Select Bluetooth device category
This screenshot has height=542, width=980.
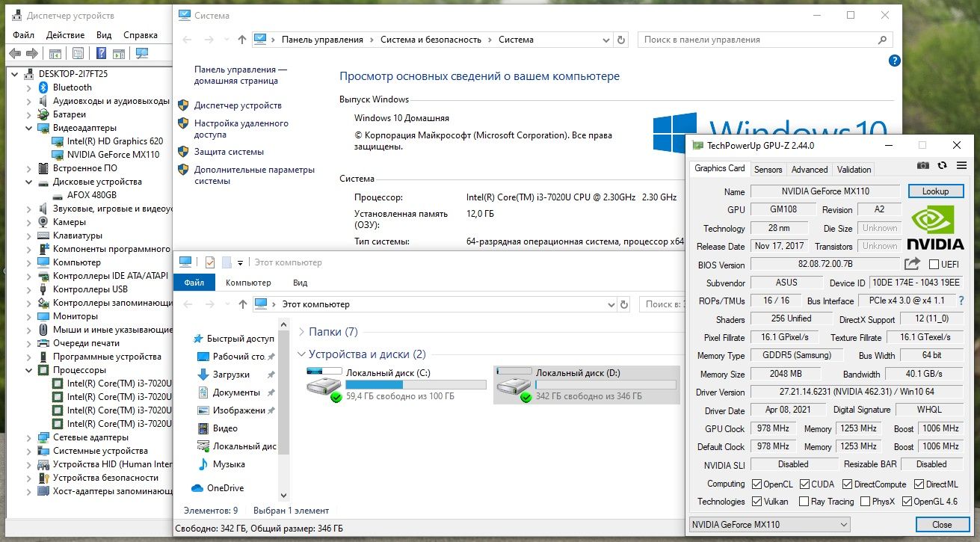click(73, 87)
